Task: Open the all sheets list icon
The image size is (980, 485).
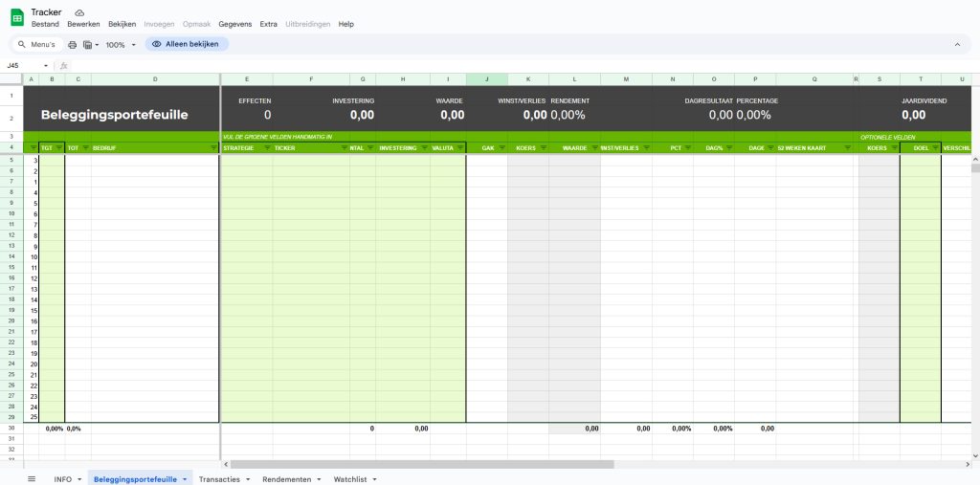Action: coord(32,478)
